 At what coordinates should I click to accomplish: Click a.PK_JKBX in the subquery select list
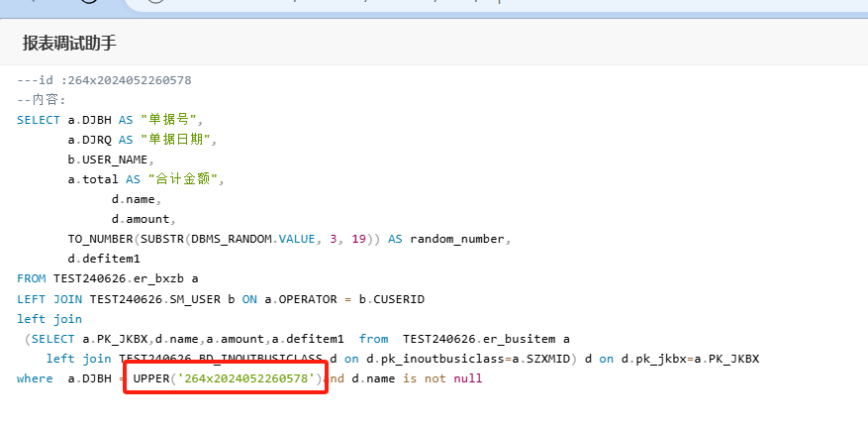point(115,339)
